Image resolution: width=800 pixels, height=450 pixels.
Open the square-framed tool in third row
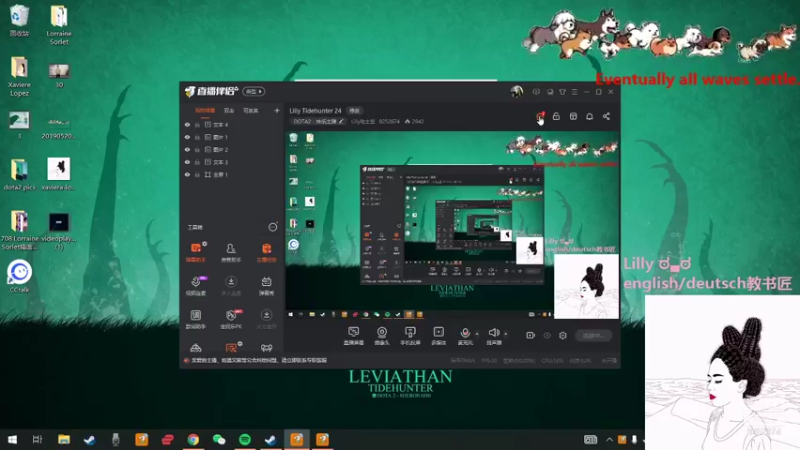point(196,318)
